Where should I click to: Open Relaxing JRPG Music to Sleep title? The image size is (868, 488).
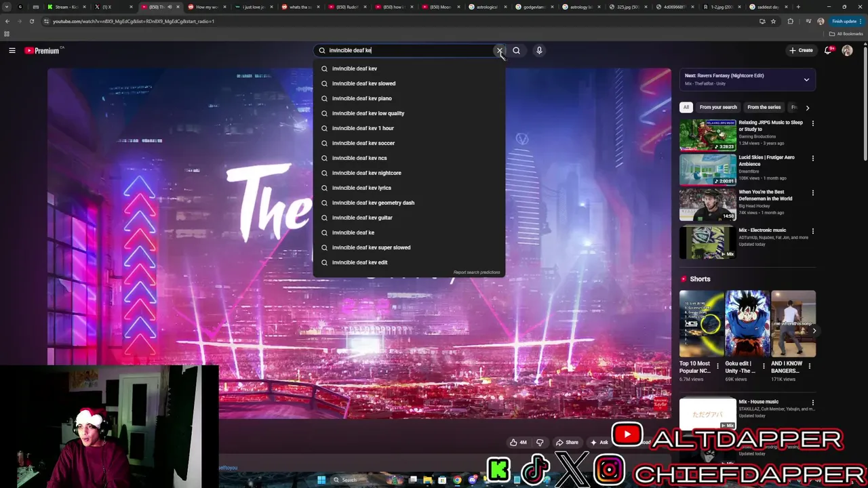pos(770,126)
